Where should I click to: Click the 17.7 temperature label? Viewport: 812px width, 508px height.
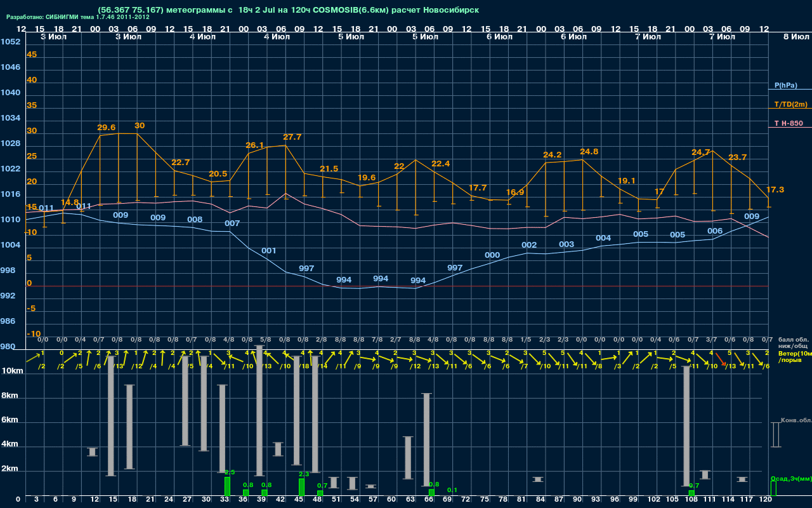click(478, 188)
